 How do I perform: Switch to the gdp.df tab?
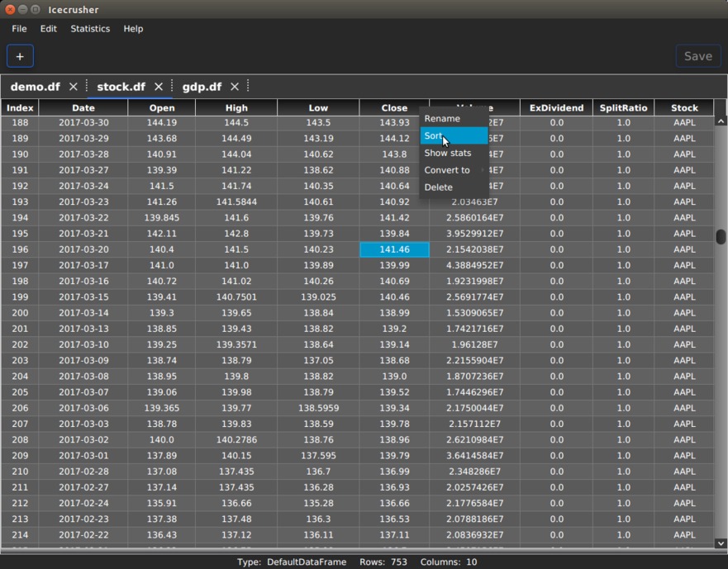pyautogui.click(x=202, y=87)
